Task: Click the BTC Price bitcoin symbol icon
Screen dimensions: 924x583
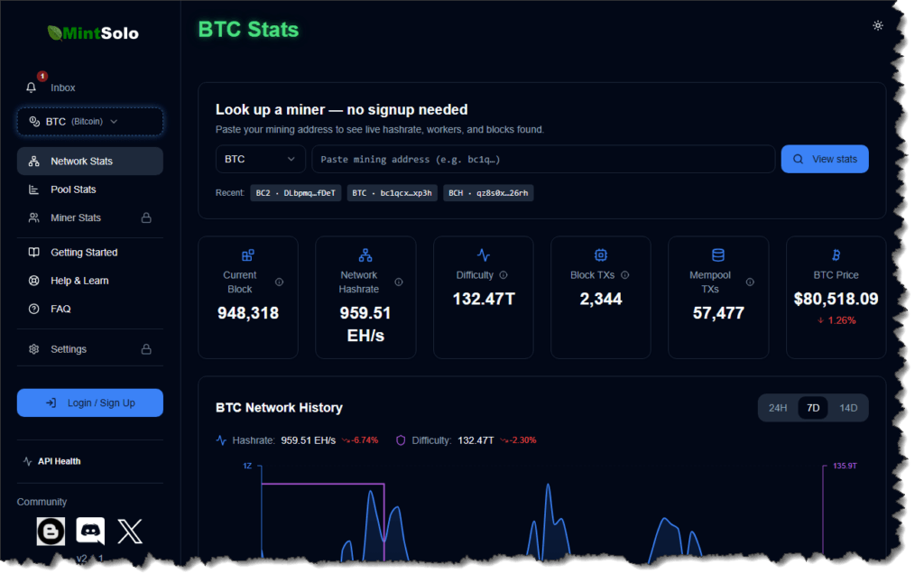Action: (836, 255)
